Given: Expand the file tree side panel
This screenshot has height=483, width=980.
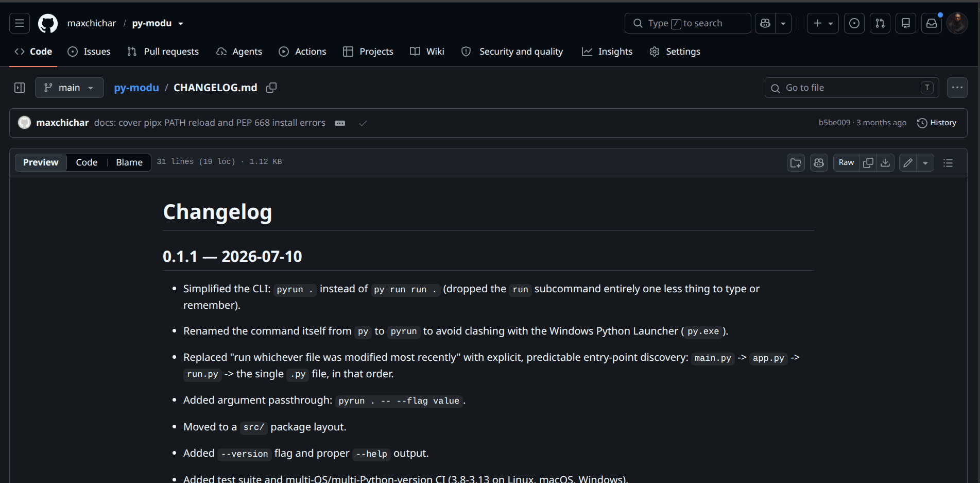Looking at the screenshot, I should pos(20,88).
